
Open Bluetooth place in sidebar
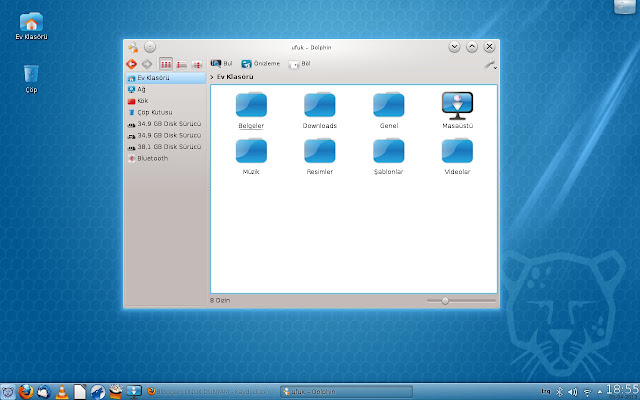click(166, 158)
